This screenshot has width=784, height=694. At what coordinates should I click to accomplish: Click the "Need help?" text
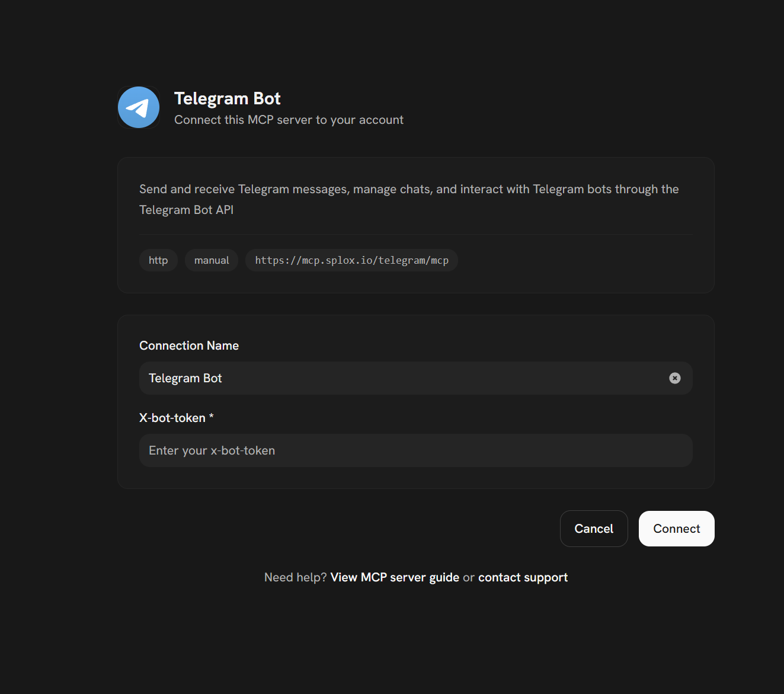295,577
